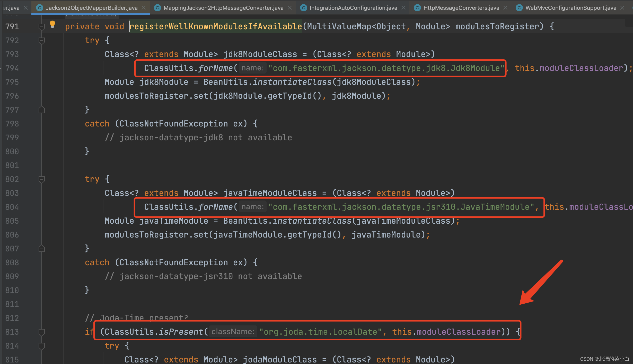Close the Jackson2ObjectMapperBuilder.java tab
Image resolution: width=633 pixels, height=364 pixels.
click(144, 8)
